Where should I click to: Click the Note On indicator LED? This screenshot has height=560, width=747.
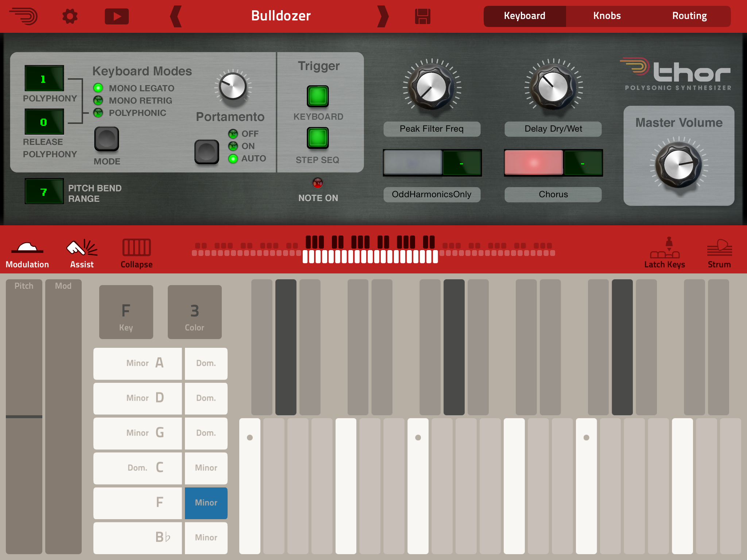click(318, 183)
